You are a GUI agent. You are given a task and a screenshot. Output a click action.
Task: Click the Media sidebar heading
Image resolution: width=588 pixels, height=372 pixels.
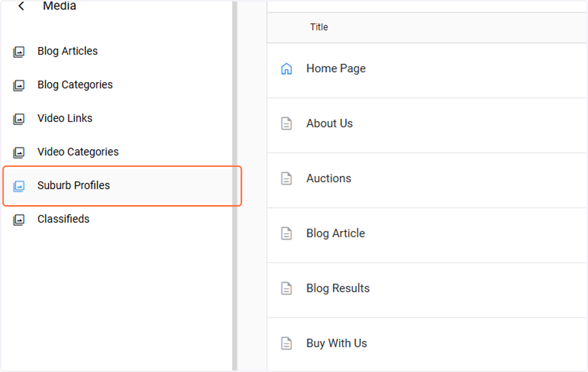click(59, 6)
